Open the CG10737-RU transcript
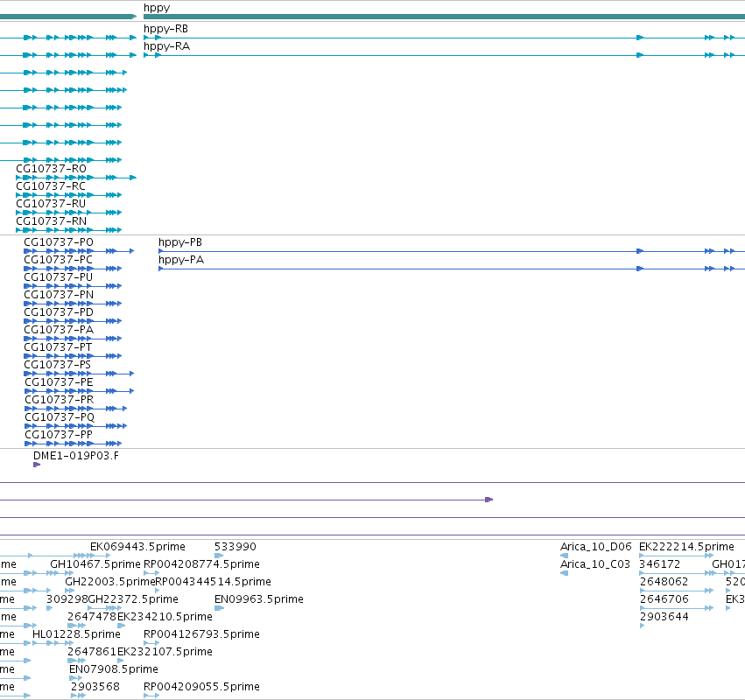 [x=51, y=204]
